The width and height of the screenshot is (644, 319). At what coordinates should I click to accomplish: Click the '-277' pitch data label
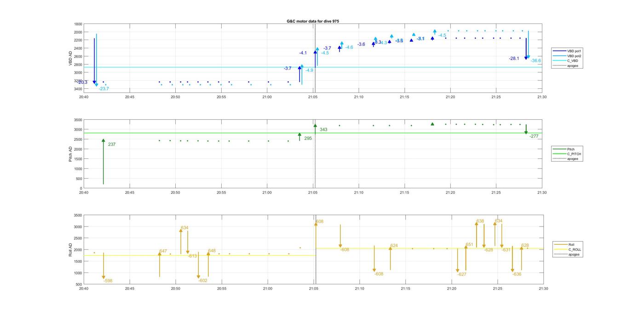[x=534, y=136]
